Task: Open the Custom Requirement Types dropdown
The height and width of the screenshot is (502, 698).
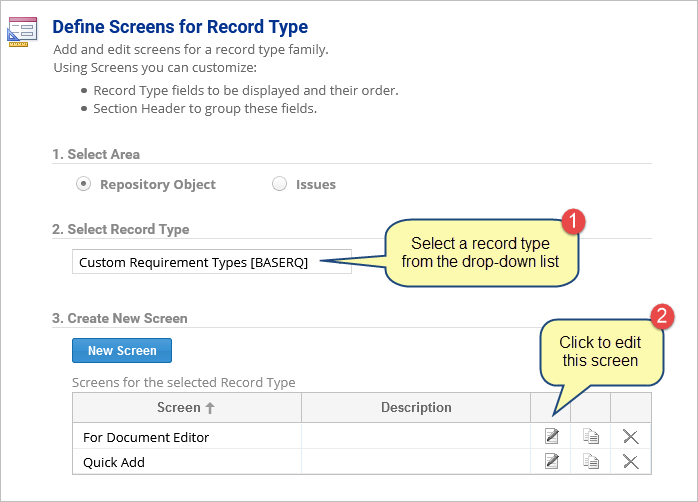Action: pyautogui.click(x=212, y=262)
